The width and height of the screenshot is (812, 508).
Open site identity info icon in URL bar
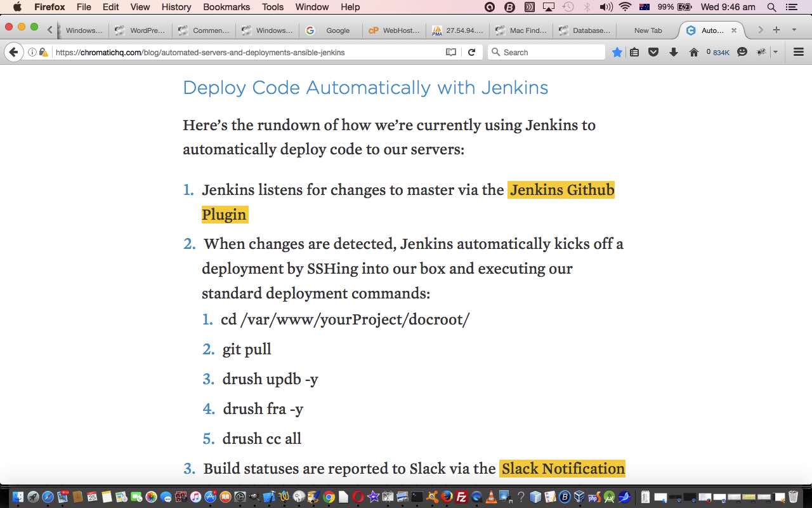[32, 52]
